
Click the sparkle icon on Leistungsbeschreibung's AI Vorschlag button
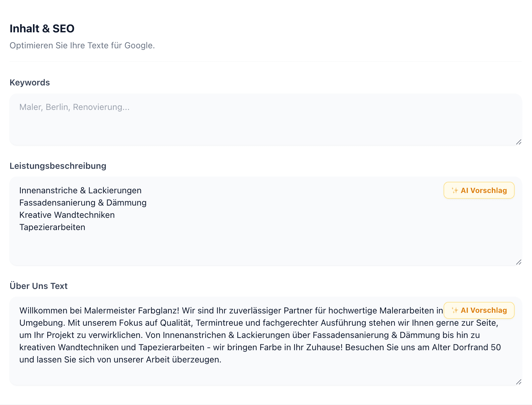[x=454, y=191]
